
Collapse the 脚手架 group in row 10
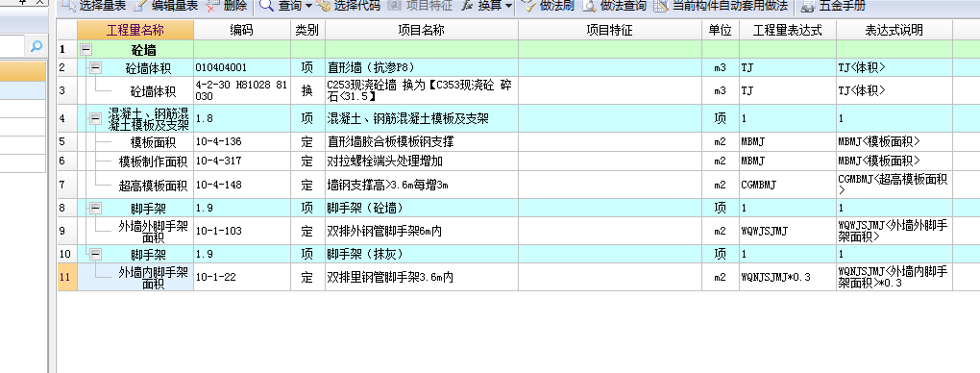[96, 254]
